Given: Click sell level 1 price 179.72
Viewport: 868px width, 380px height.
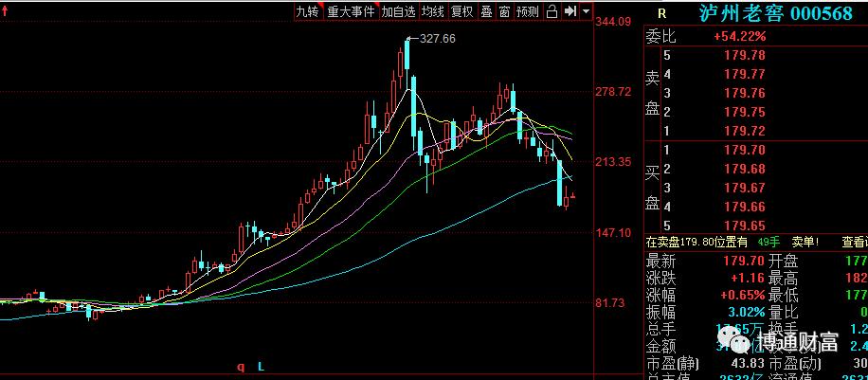Looking at the screenshot, I should click(x=745, y=132).
